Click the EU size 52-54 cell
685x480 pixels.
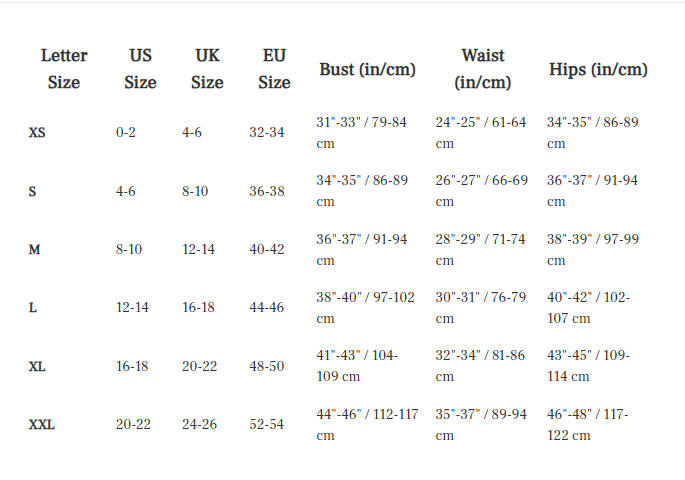tap(267, 425)
